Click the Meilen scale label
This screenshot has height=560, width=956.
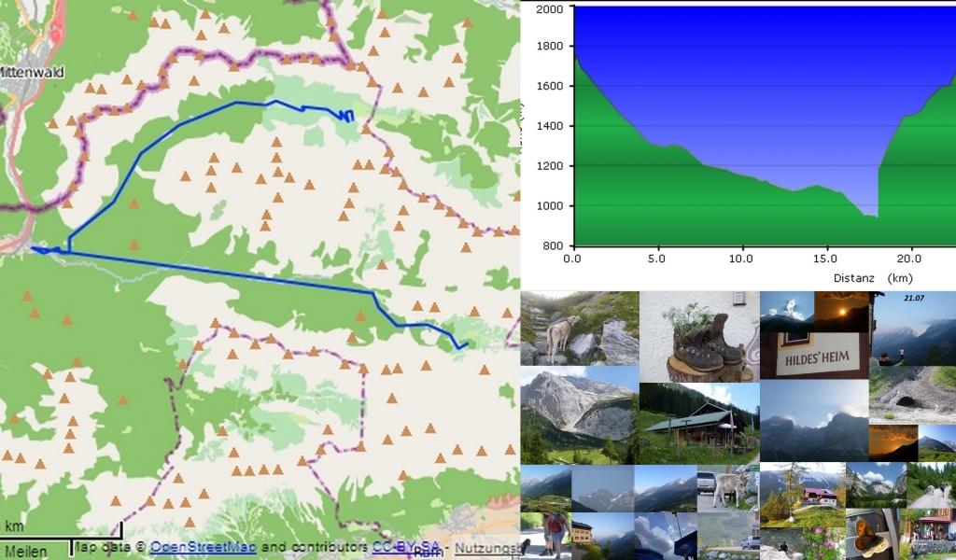click(24, 552)
